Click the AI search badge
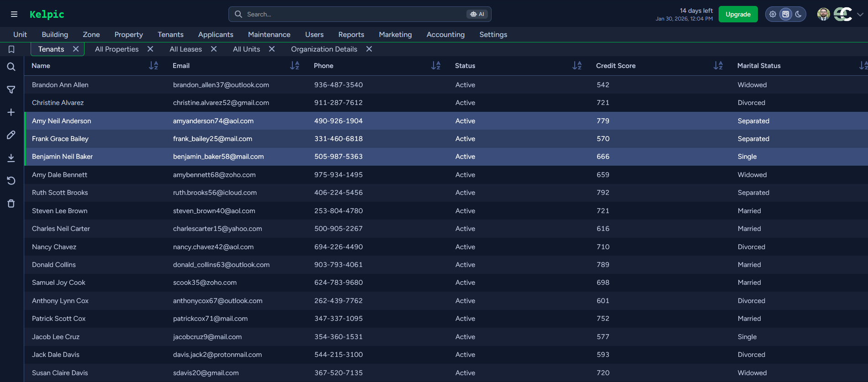Image resolution: width=868 pixels, height=382 pixels. point(477,14)
